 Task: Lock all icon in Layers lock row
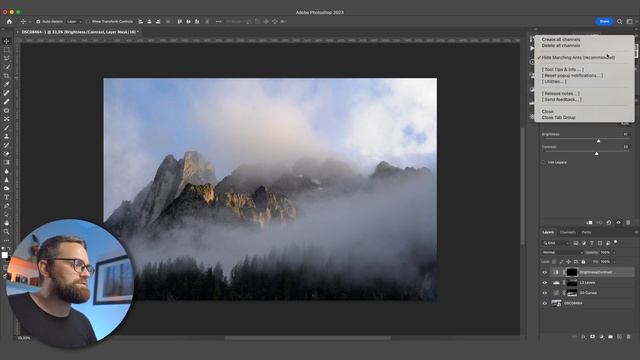583,262
